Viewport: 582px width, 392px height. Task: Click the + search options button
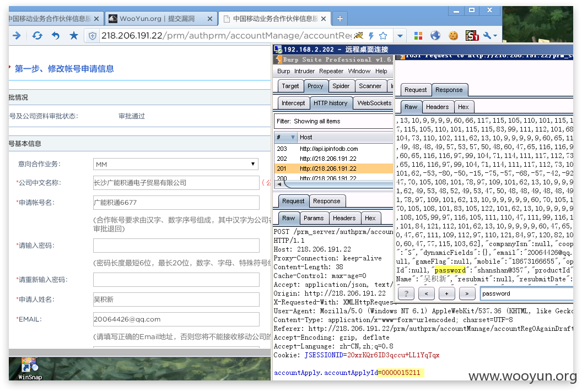(x=446, y=293)
